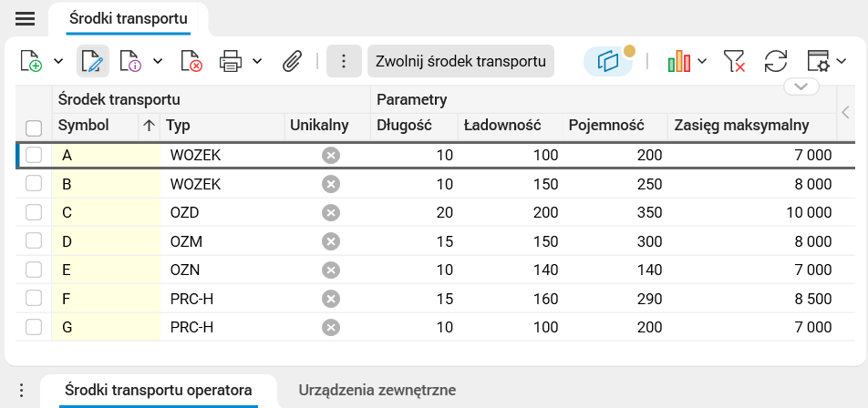Expand the collapsed panel chevron below toolbar

click(x=801, y=87)
